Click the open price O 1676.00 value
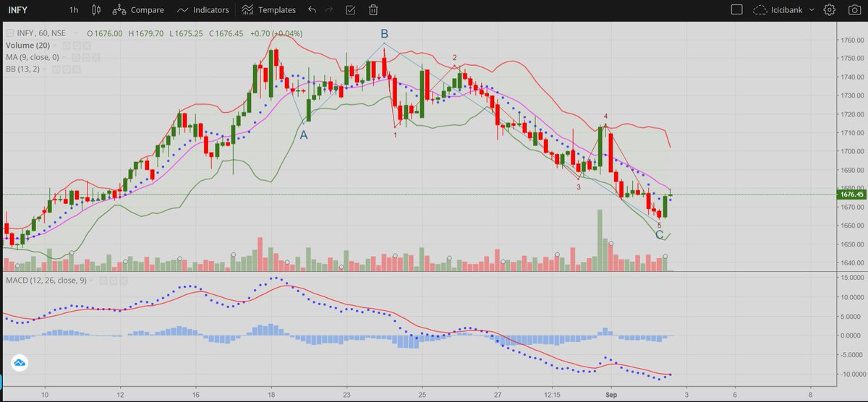Screen dimensions: 868x402 (105, 33)
